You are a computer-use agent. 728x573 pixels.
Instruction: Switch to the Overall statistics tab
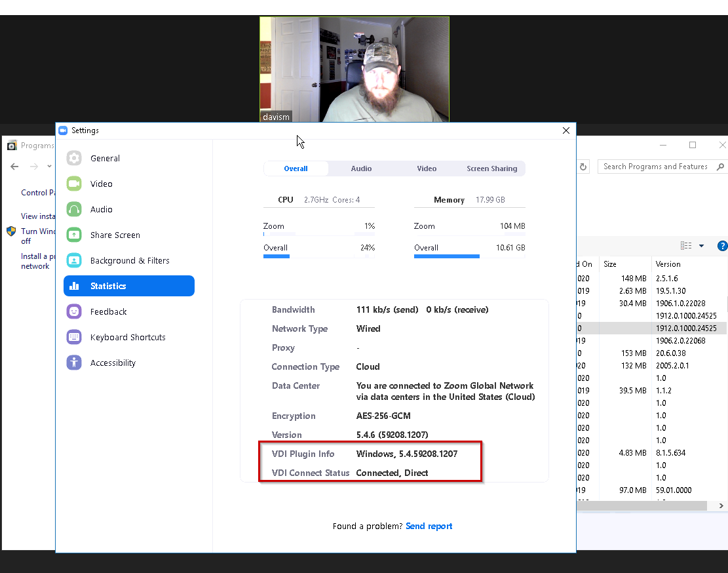click(x=296, y=168)
